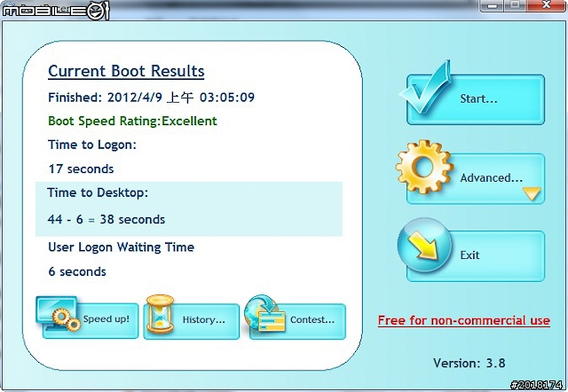Click the blue checkmark icon on Start

coord(426,88)
